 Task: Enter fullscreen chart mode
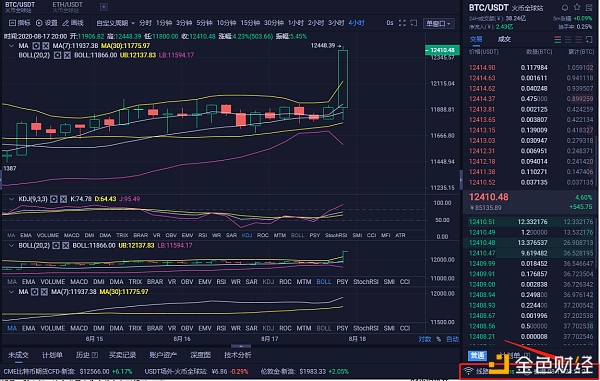click(x=402, y=23)
